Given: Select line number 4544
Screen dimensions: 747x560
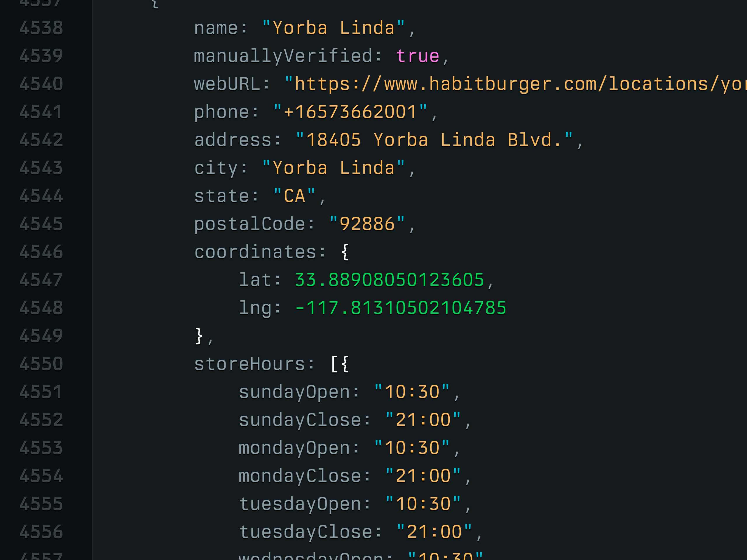Looking at the screenshot, I should (x=41, y=196).
